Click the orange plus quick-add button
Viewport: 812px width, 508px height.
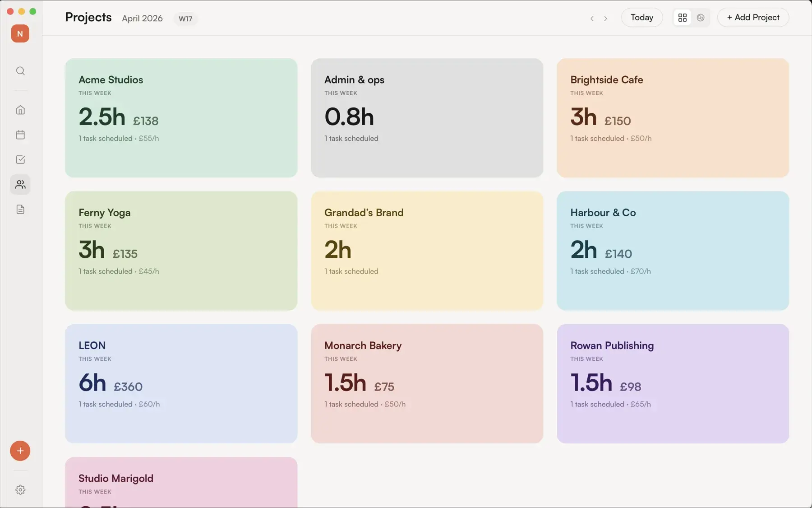point(20,451)
